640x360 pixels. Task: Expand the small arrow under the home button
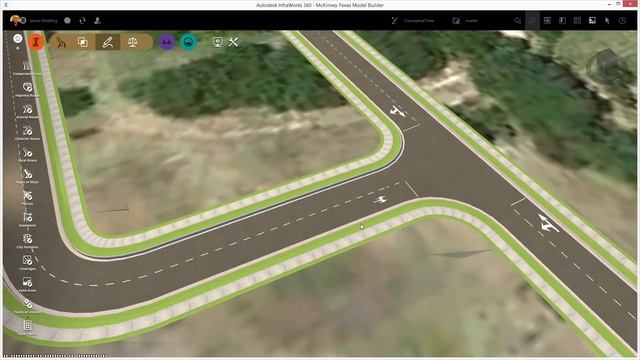[18, 48]
